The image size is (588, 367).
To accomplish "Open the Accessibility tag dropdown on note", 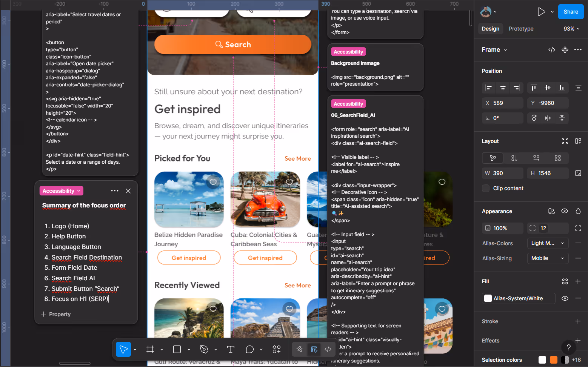I will coord(61,191).
